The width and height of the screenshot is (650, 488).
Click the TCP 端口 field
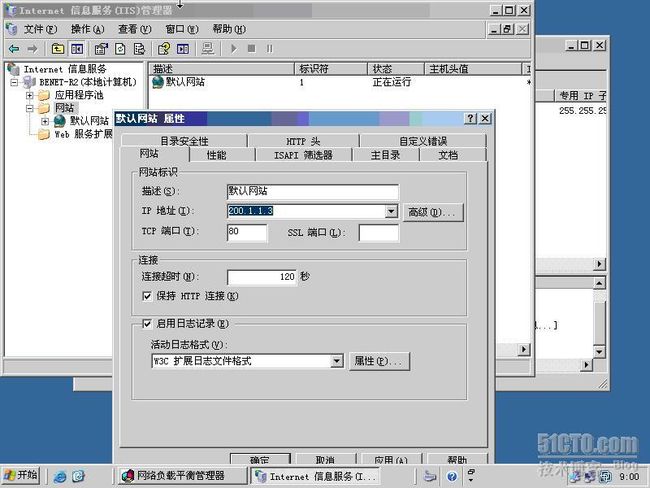click(x=247, y=232)
